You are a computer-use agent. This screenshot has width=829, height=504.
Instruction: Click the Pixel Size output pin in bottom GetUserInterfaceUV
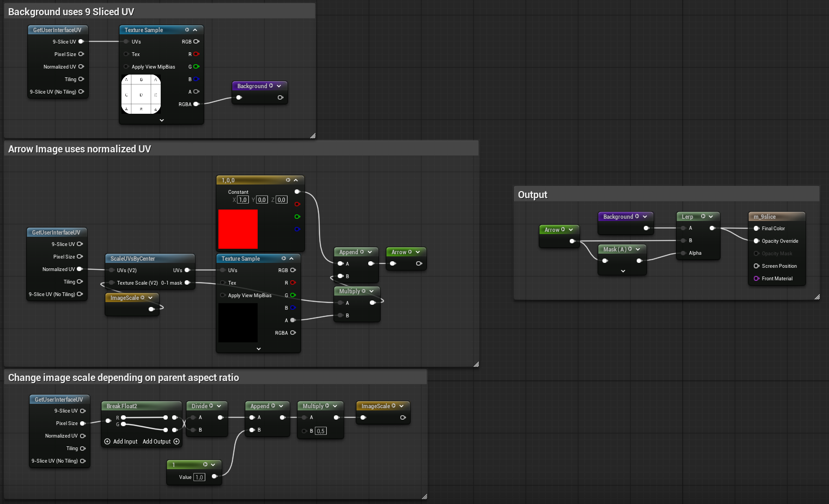(x=83, y=423)
